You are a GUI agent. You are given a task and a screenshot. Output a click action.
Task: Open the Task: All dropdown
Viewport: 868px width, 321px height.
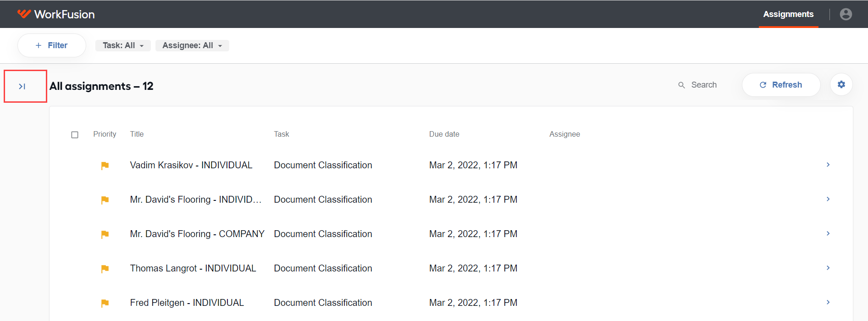[x=123, y=45]
